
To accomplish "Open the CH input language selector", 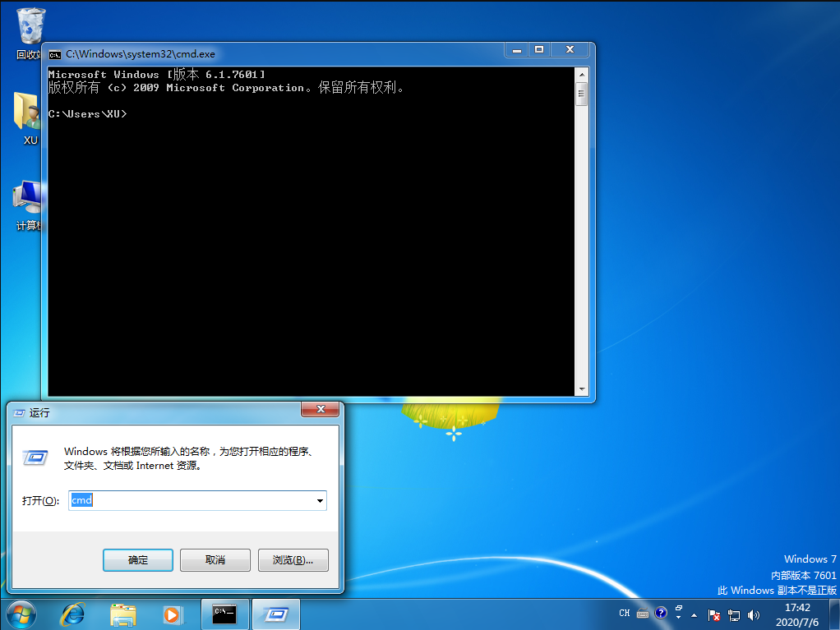I will (625, 614).
